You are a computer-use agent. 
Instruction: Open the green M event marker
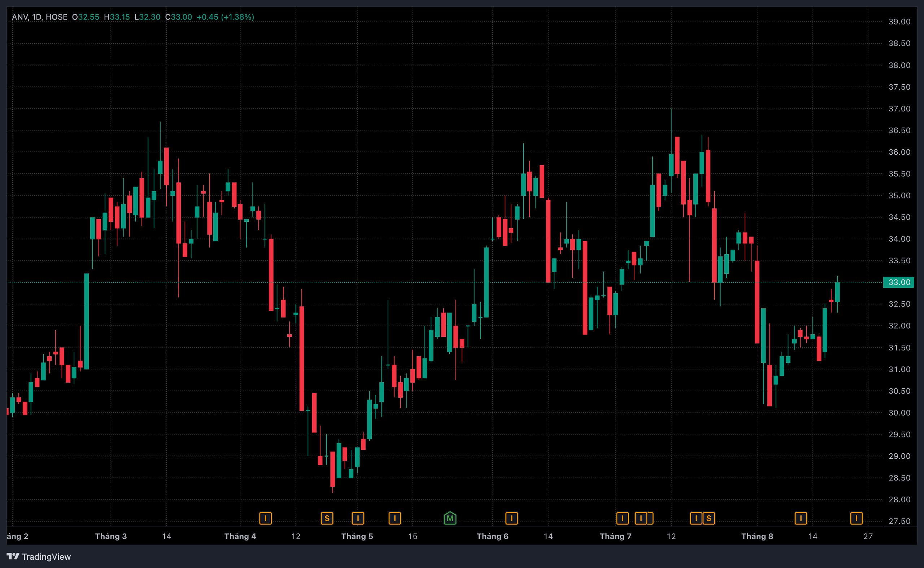point(450,519)
